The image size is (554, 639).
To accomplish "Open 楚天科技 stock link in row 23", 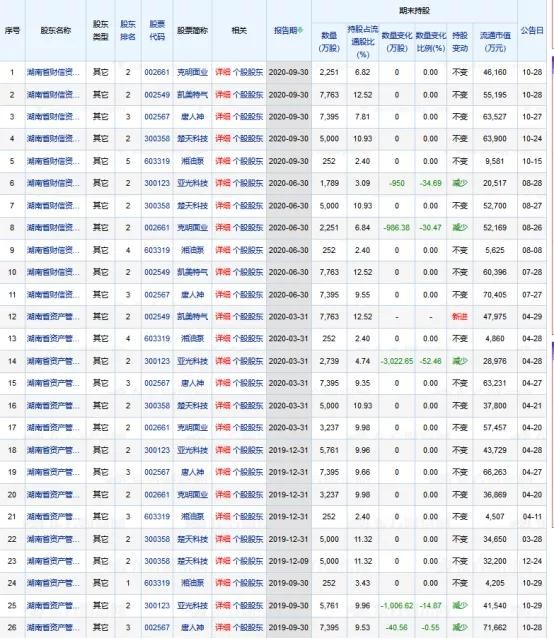I will [x=192, y=561].
